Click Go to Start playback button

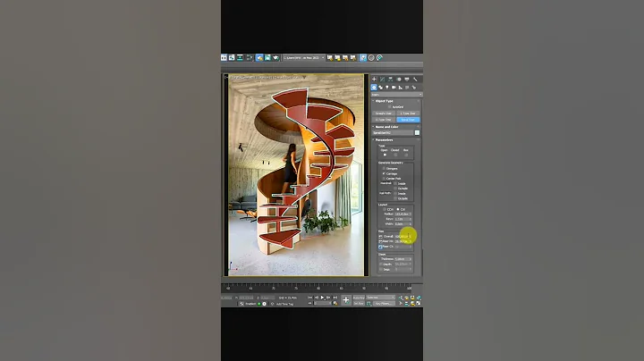click(309, 298)
